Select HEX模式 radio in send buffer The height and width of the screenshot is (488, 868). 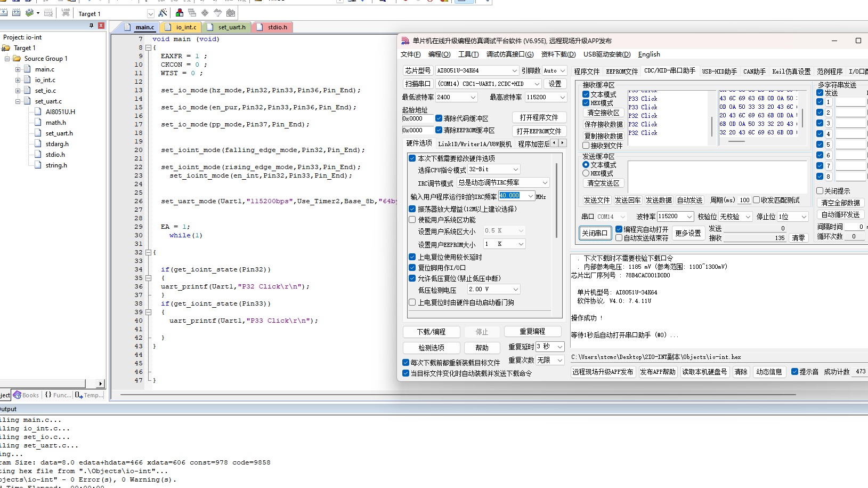pos(586,173)
